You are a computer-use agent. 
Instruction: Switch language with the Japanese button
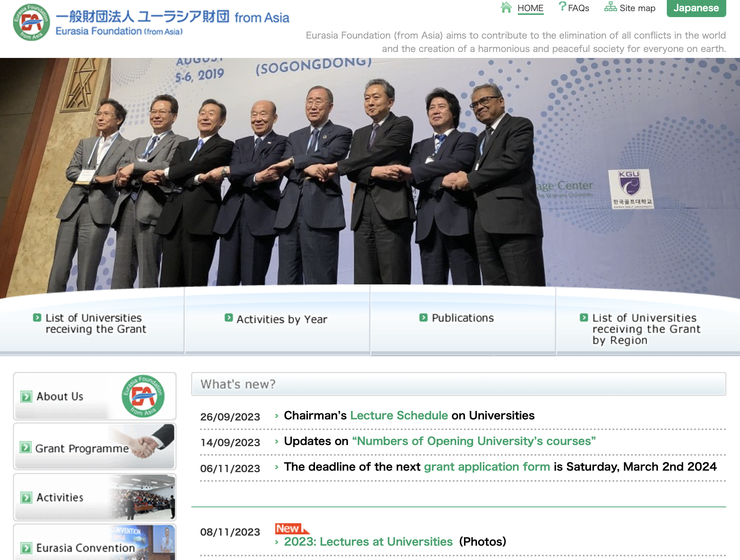point(696,8)
